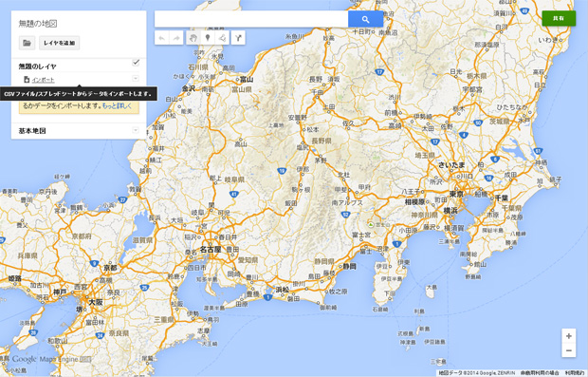Screen dimensions: 588x377
Task: Select the draw line tool
Action: 222,38
